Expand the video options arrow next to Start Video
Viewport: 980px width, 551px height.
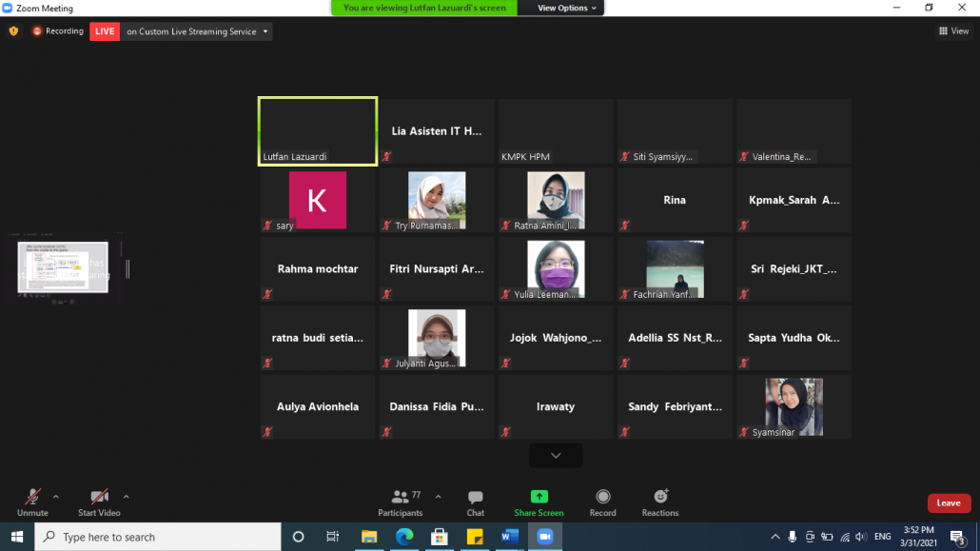click(x=126, y=496)
